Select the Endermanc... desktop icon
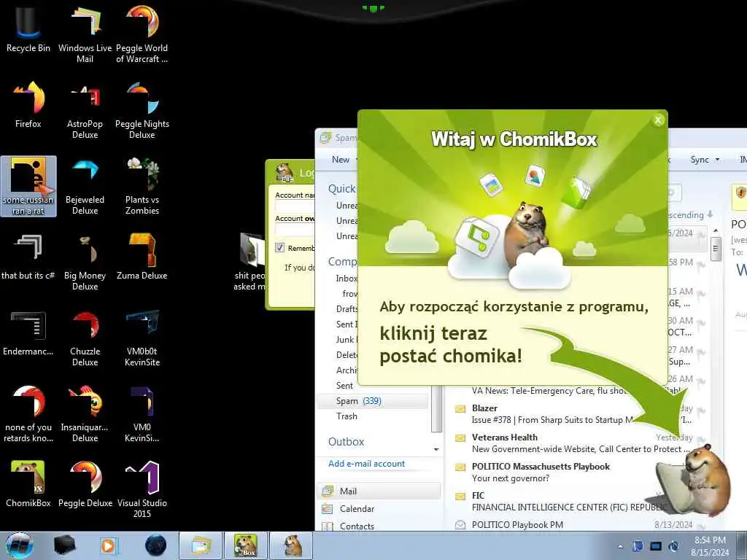747x560 pixels. coord(28,332)
